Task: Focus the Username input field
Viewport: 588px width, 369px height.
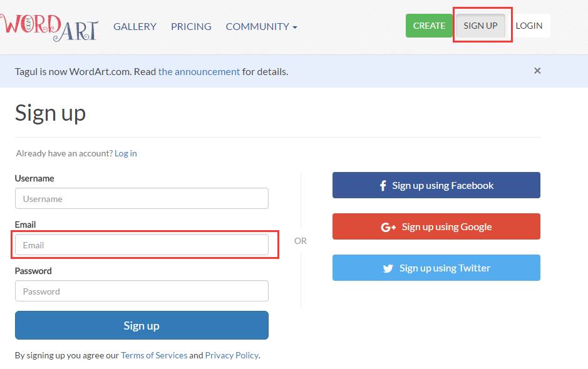Action: pos(142,199)
